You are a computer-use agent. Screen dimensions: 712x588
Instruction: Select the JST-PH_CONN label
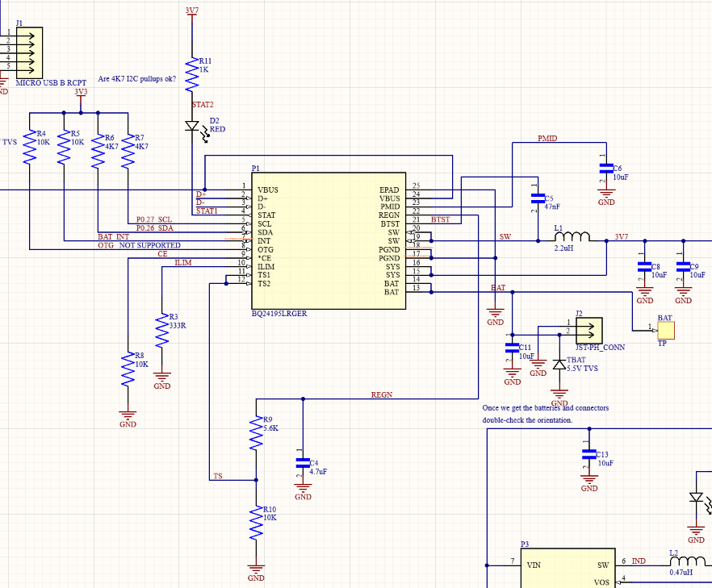click(600, 347)
